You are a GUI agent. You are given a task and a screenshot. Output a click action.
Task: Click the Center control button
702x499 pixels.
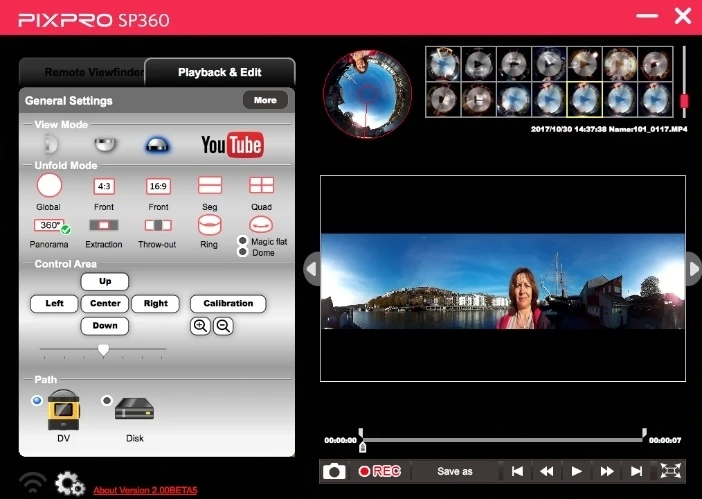[x=105, y=303]
